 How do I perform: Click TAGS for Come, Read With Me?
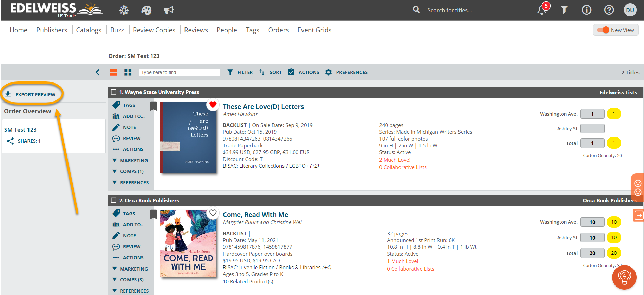pos(124,214)
